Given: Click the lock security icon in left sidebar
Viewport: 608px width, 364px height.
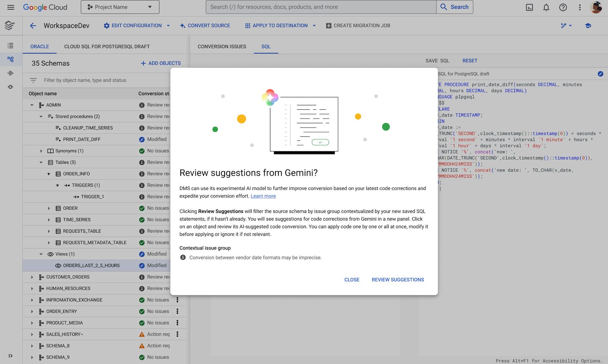Looking at the screenshot, I should pyautogui.click(x=11, y=87).
